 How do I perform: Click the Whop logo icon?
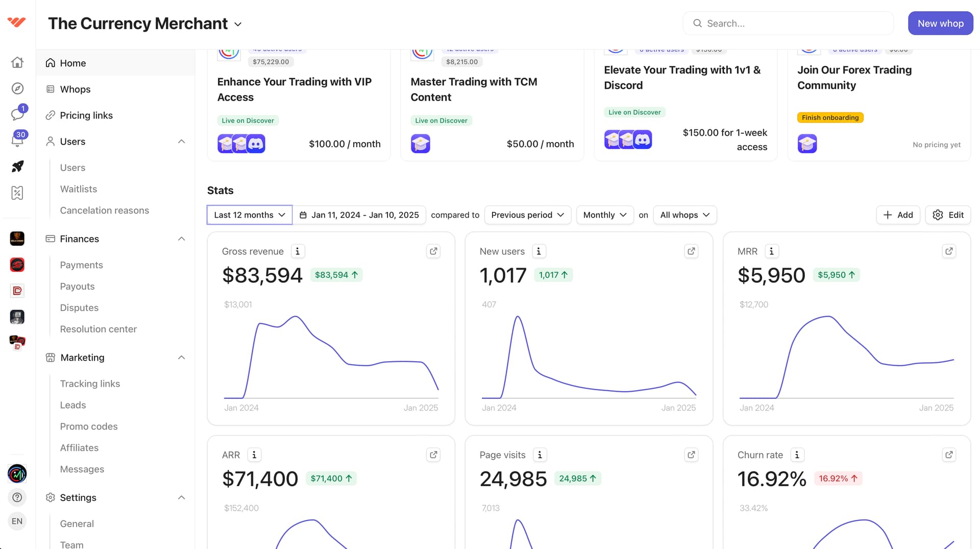[17, 22]
